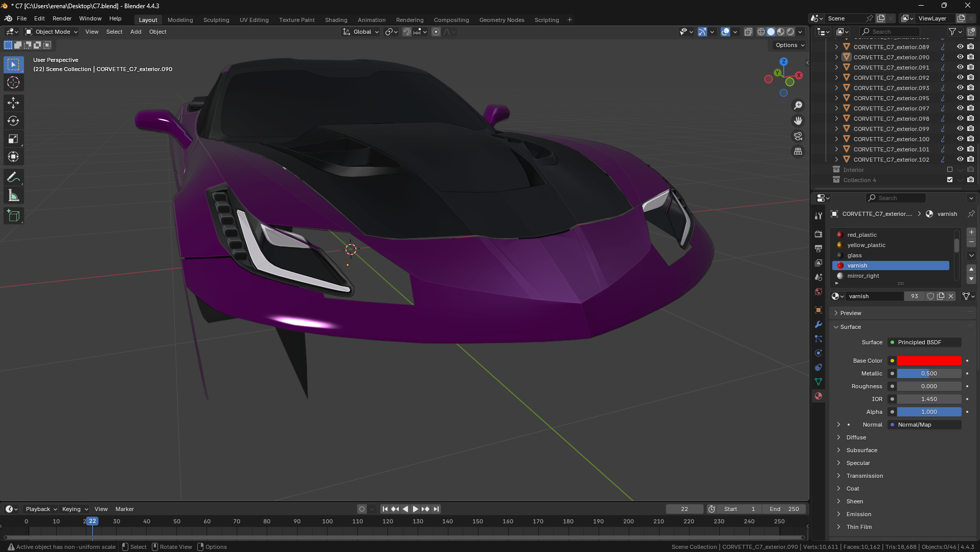Switch to the Shading workspace tab
The width and height of the screenshot is (980, 552).
[336, 20]
